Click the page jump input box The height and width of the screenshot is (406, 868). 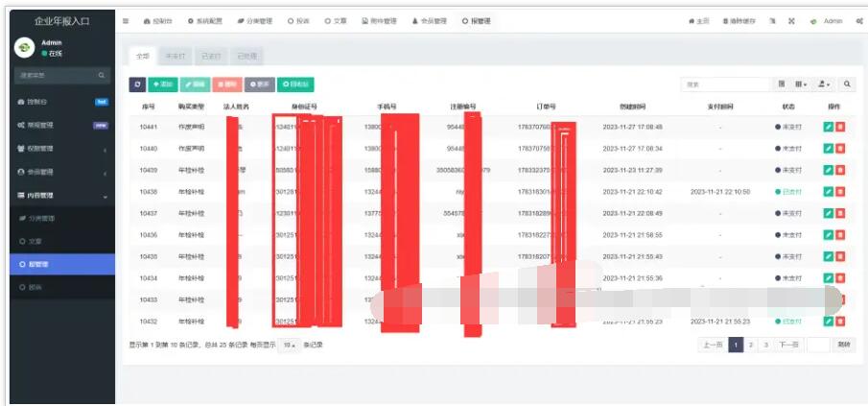pos(818,345)
